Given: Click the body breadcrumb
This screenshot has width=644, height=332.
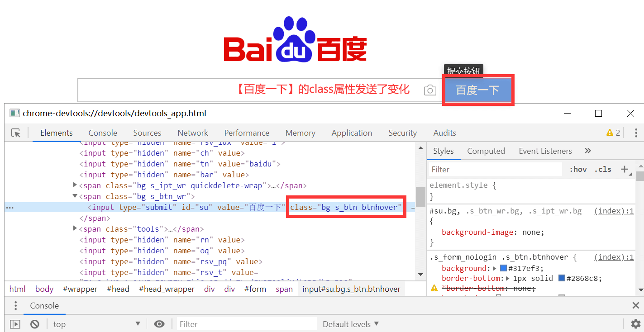Looking at the screenshot, I should [44, 289].
